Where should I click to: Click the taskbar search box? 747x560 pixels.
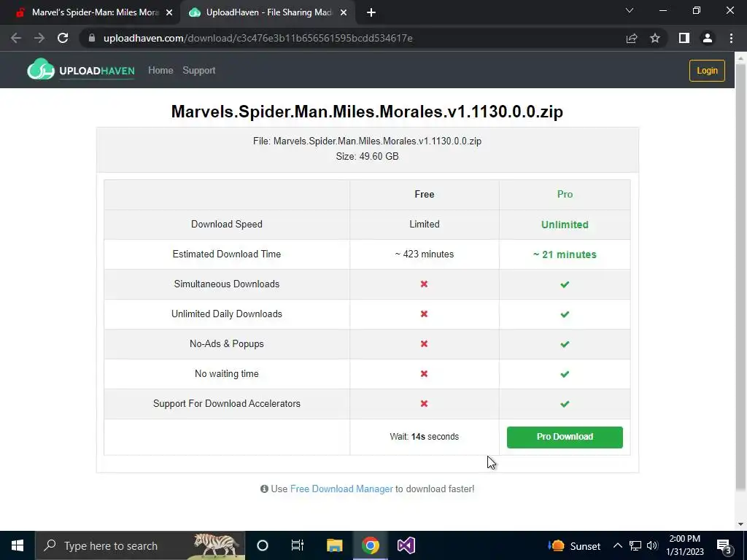pyautogui.click(x=140, y=545)
